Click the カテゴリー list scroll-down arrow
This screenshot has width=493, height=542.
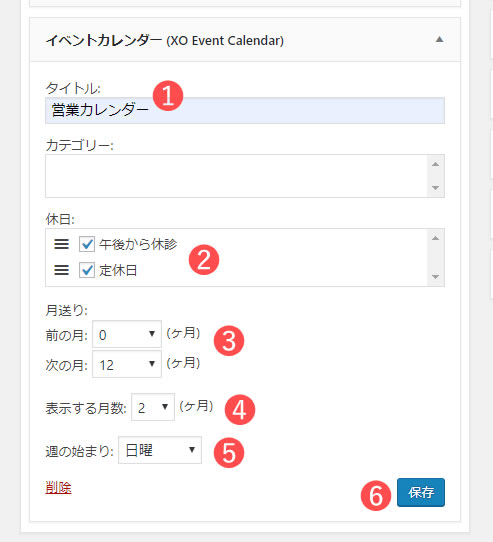(436, 188)
